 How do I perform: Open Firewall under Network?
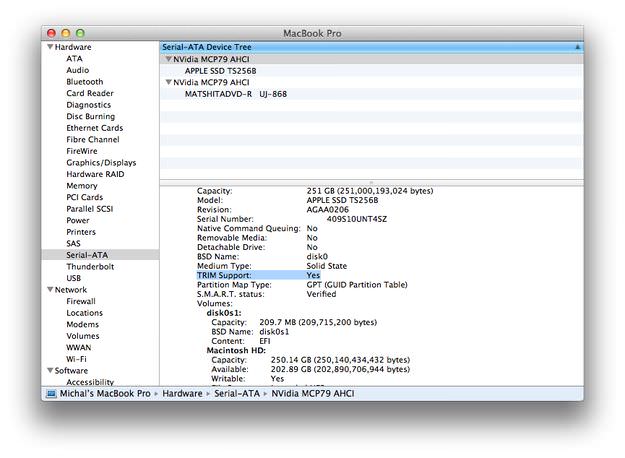coord(81,301)
